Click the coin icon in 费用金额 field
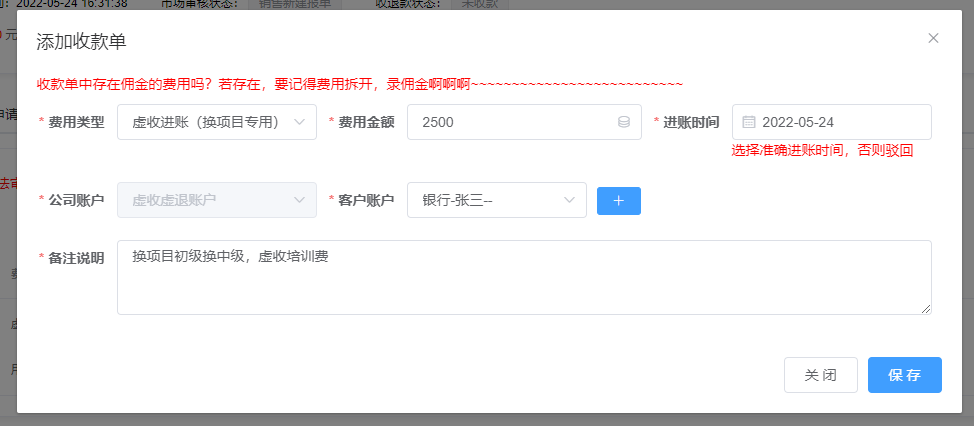974x426 pixels. [624, 122]
